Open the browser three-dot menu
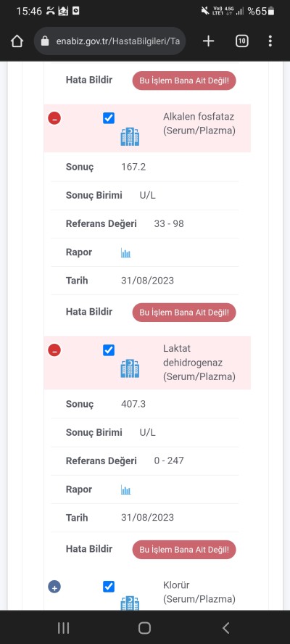 coord(270,41)
